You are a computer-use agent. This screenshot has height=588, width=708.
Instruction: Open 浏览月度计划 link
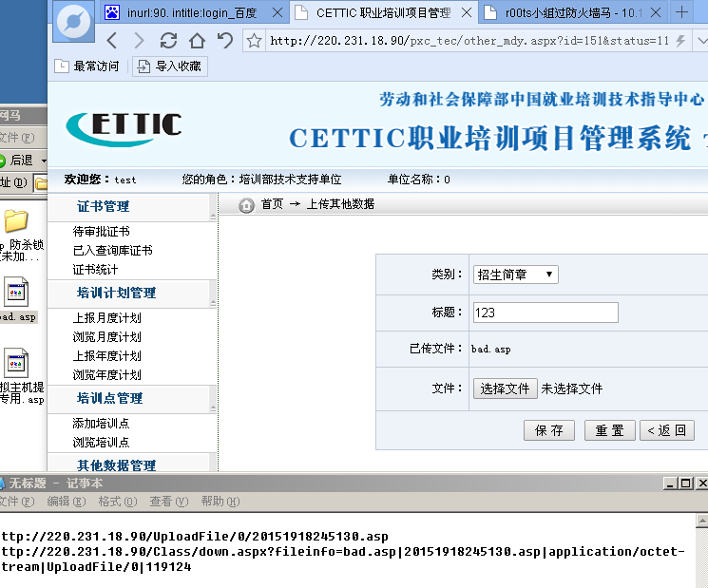pyautogui.click(x=107, y=337)
